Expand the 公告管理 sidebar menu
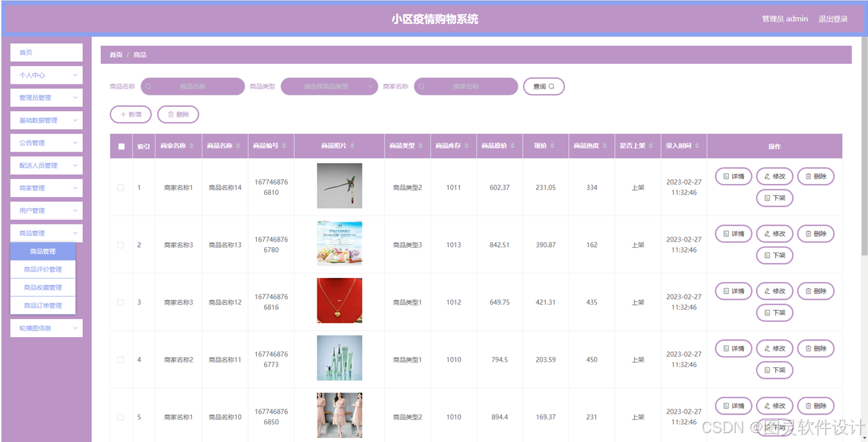The height and width of the screenshot is (442, 868). (47, 143)
